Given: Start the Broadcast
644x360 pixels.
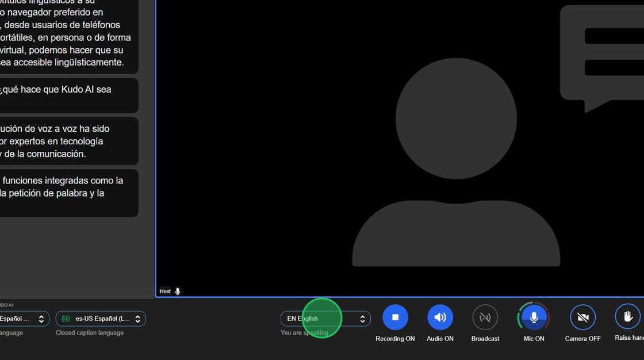Looking at the screenshot, I should tap(485, 317).
